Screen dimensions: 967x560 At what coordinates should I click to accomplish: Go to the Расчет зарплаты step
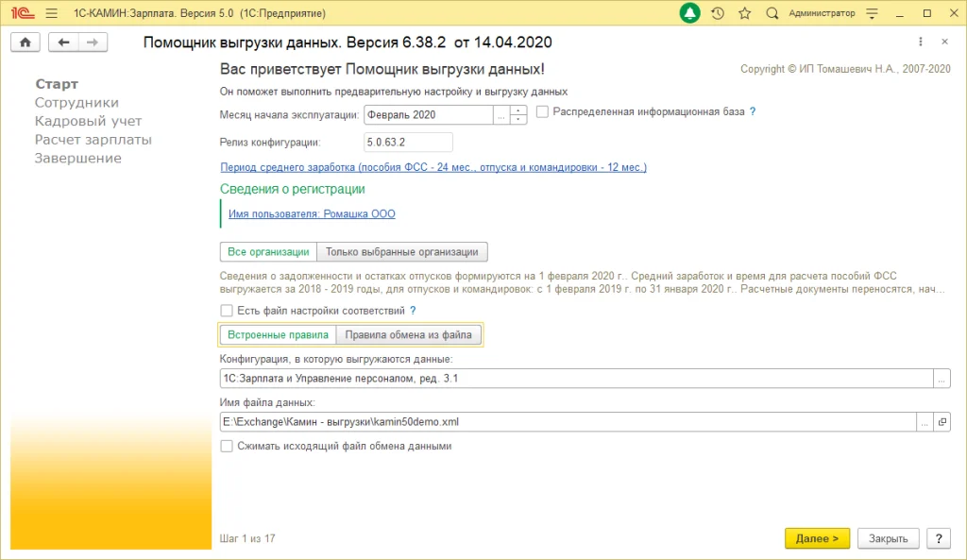point(93,140)
